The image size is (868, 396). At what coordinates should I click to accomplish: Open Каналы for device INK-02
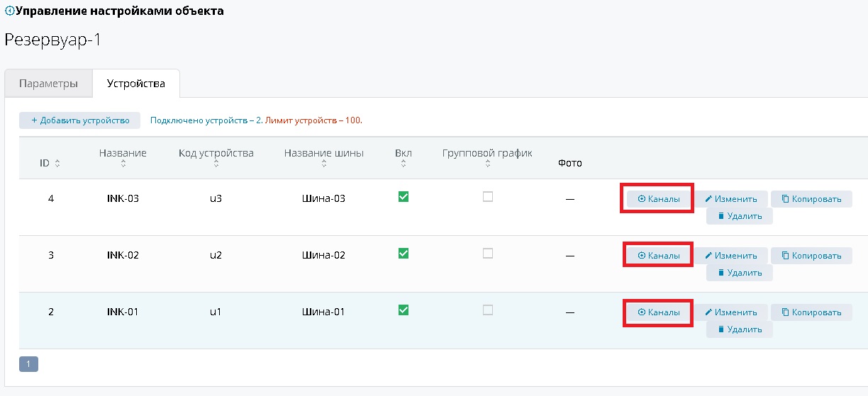659,256
